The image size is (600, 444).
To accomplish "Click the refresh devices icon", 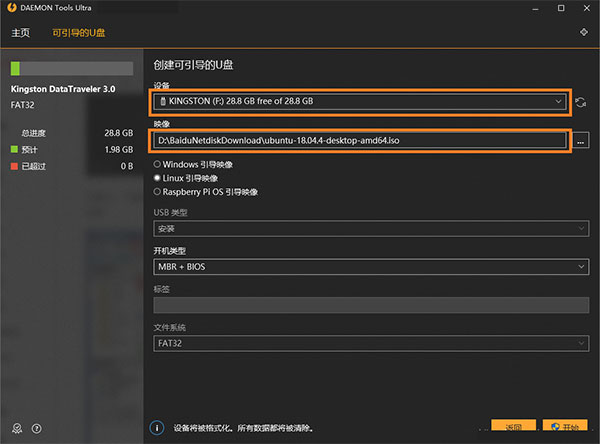I will click(581, 102).
